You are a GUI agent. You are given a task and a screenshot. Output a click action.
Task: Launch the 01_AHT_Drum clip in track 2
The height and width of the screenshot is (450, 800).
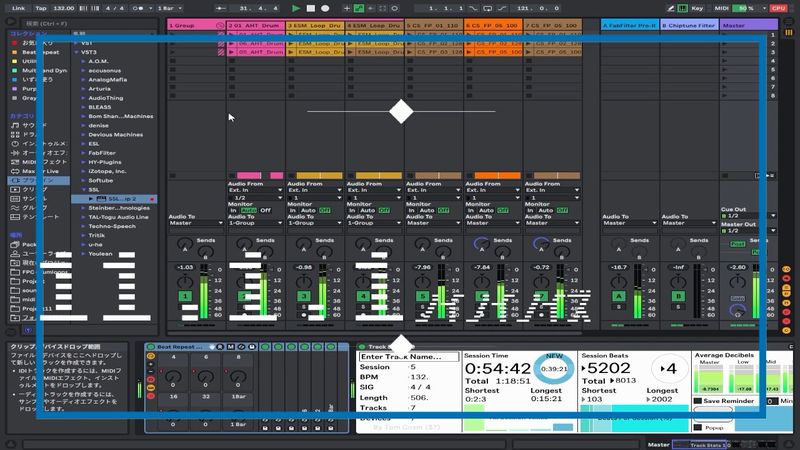pos(232,35)
